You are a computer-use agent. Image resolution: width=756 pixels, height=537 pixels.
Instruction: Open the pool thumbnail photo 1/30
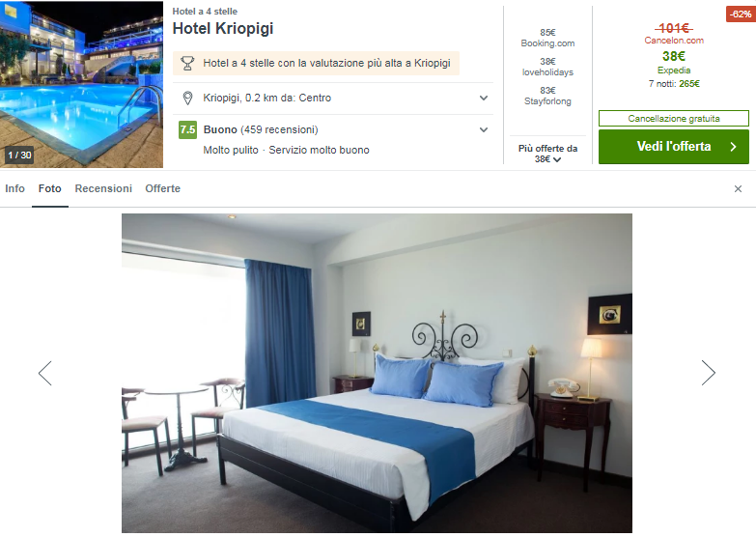point(81,84)
